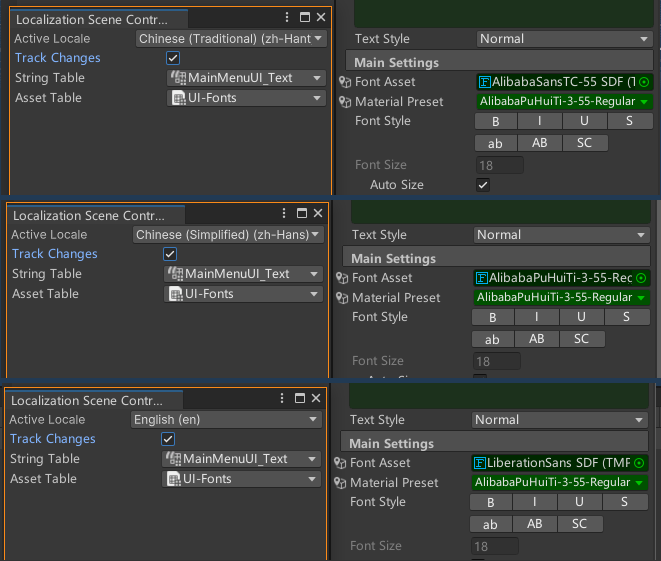
Task: Open Material Preset dropdown in LiberationSans inspector
Action: click(559, 483)
